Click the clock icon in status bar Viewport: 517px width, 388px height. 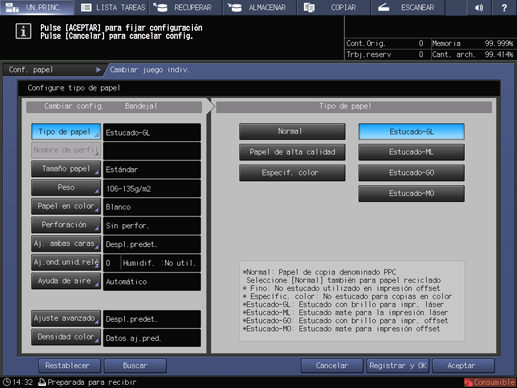tap(6, 382)
